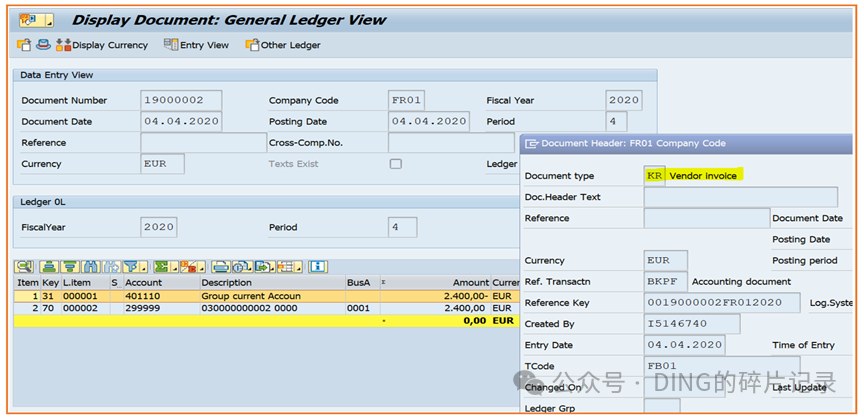Image resolution: width=864 pixels, height=417 pixels.
Task: Click the Total sigma icon
Action: tap(162, 267)
